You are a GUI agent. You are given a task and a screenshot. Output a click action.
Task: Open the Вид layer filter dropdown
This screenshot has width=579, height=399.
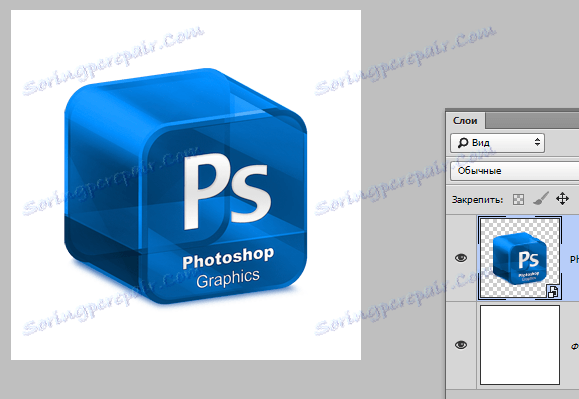[x=497, y=143]
